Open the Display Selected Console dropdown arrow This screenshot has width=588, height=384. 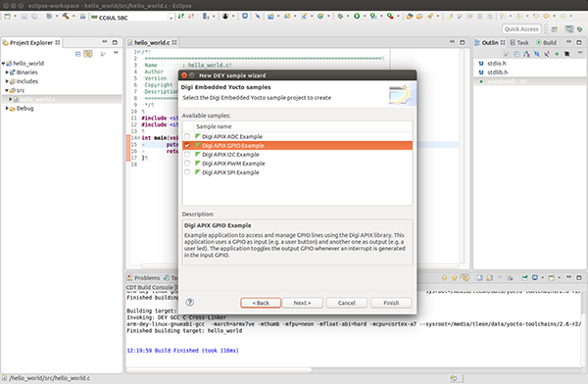[x=542, y=278]
